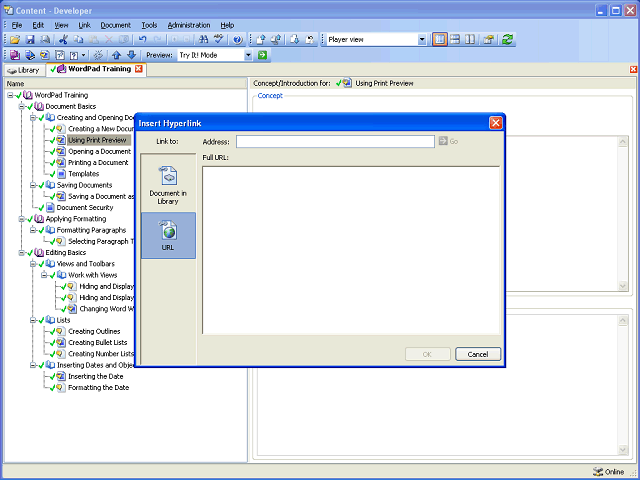This screenshot has height=480, width=640.
Task: Select the Creating Bullet Lists topic
Action: pos(98,343)
